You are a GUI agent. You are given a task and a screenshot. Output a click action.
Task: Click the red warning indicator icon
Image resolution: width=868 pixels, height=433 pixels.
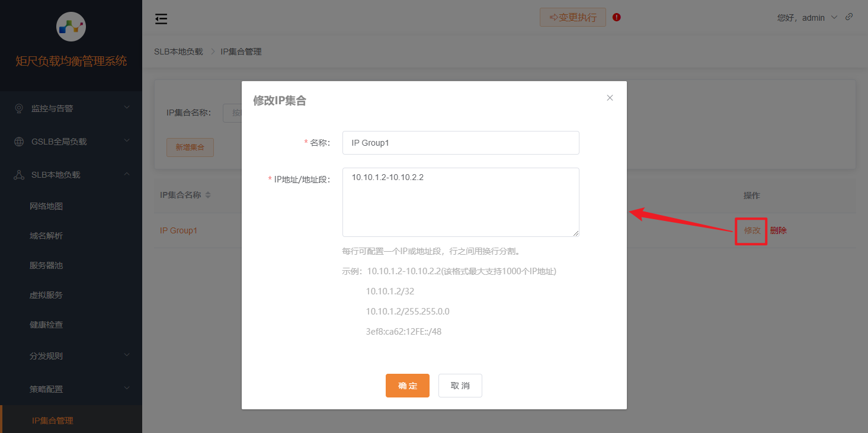(616, 18)
